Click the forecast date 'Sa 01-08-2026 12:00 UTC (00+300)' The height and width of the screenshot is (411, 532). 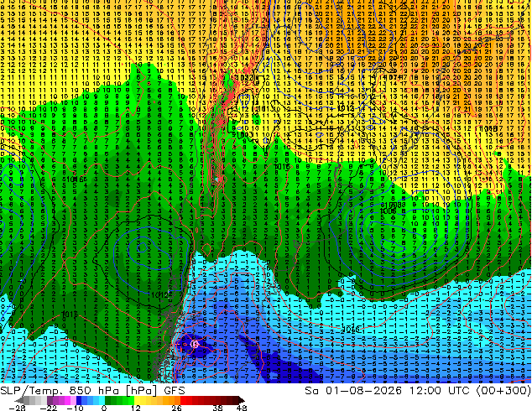pyautogui.click(x=418, y=391)
